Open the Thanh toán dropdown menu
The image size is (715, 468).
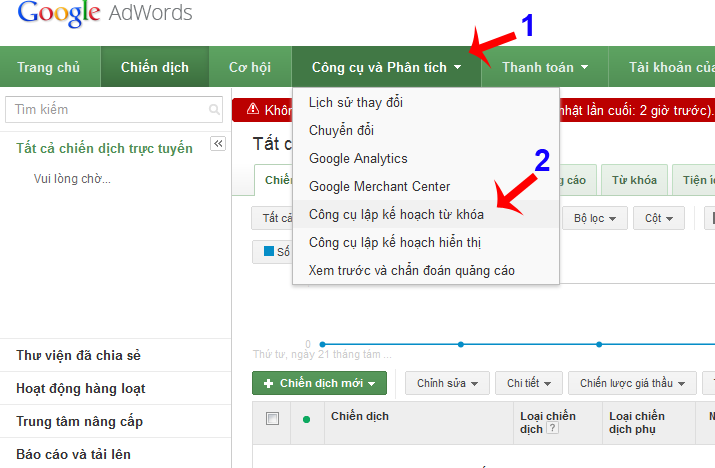point(545,67)
